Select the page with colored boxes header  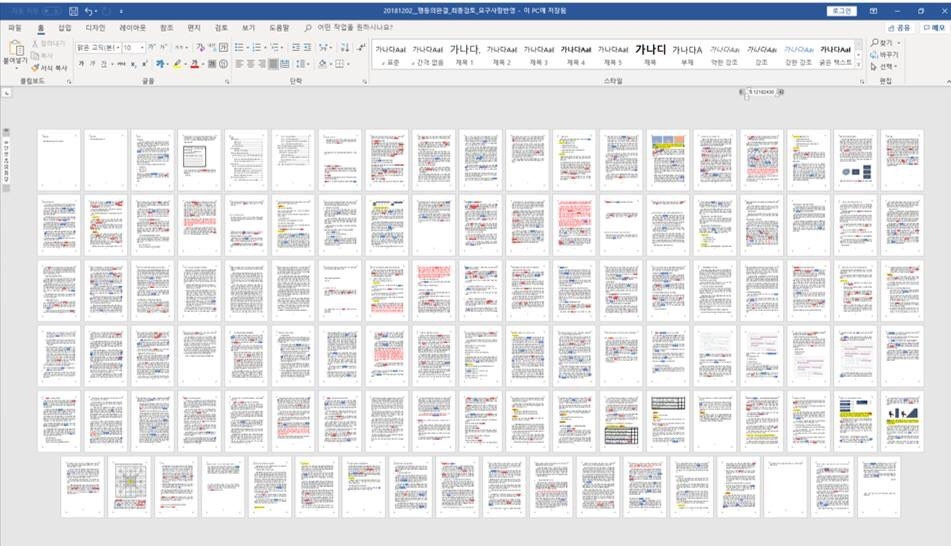[668, 160]
